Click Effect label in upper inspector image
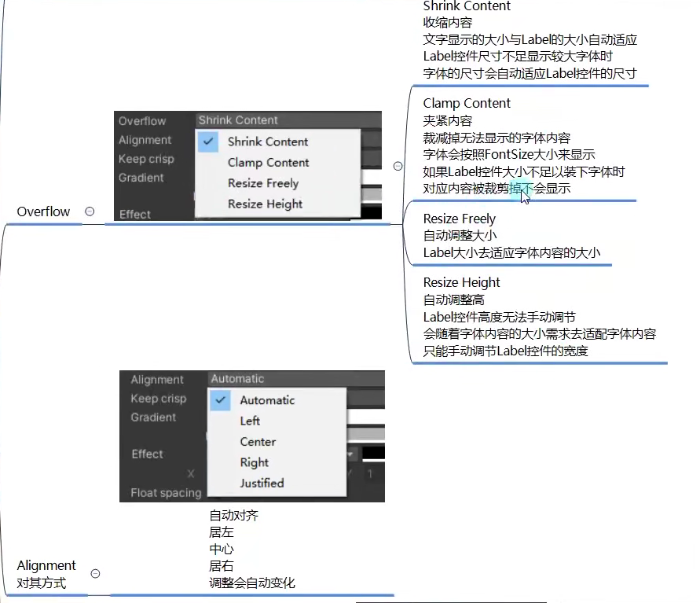Viewport: 700px width, 603px height. pos(135,215)
